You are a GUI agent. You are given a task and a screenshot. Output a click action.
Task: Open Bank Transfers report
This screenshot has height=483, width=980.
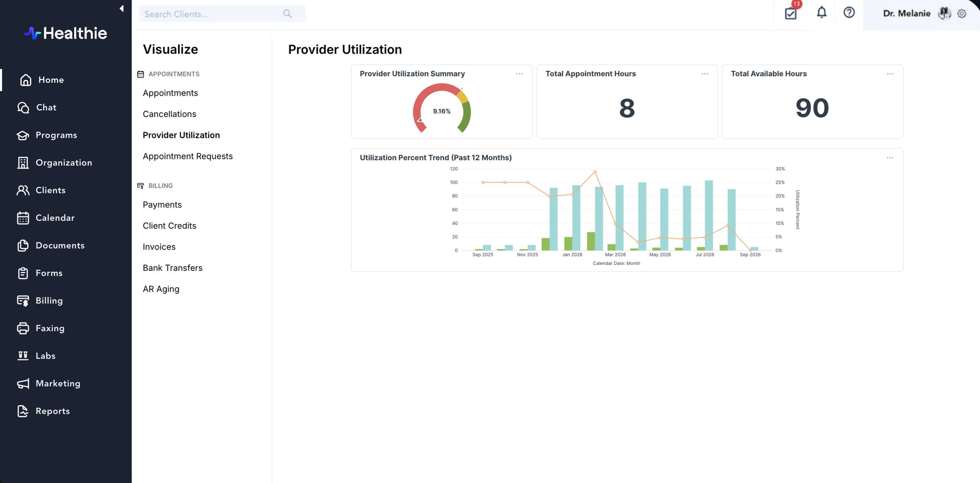[172, 268]
